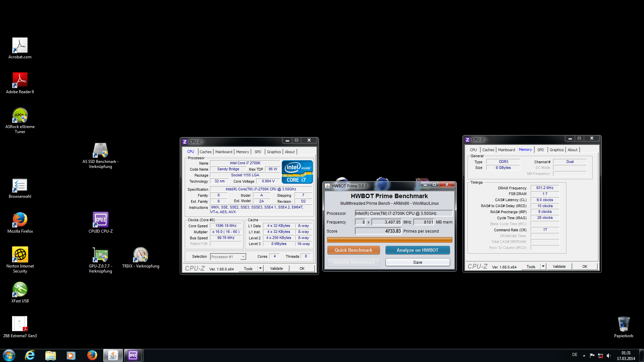Select Memory tab in left CPU-Z

tap(243, 152)
